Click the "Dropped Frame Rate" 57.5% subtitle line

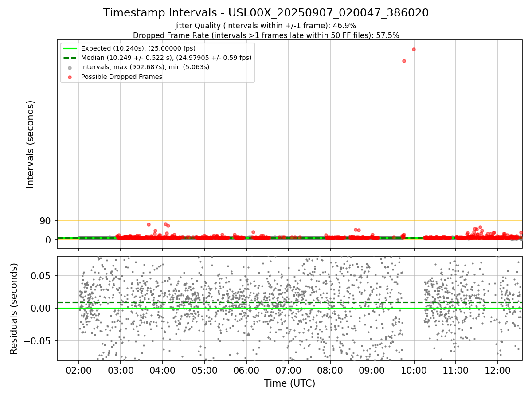click(x=266, y=35)
